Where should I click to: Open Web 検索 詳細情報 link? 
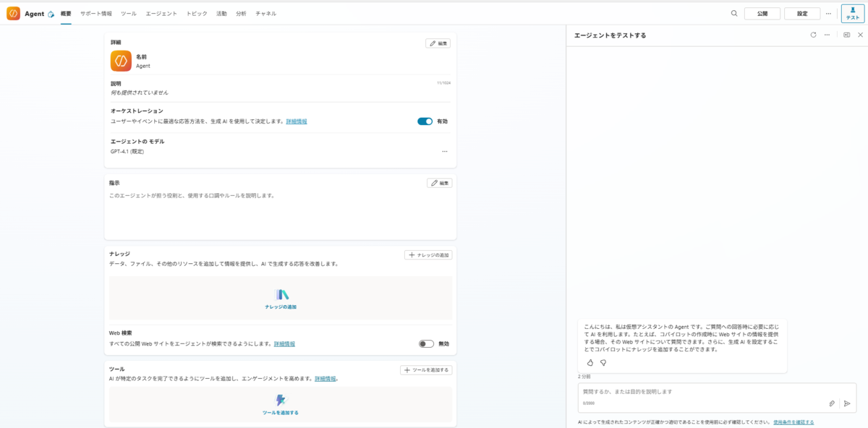(284, 344)
